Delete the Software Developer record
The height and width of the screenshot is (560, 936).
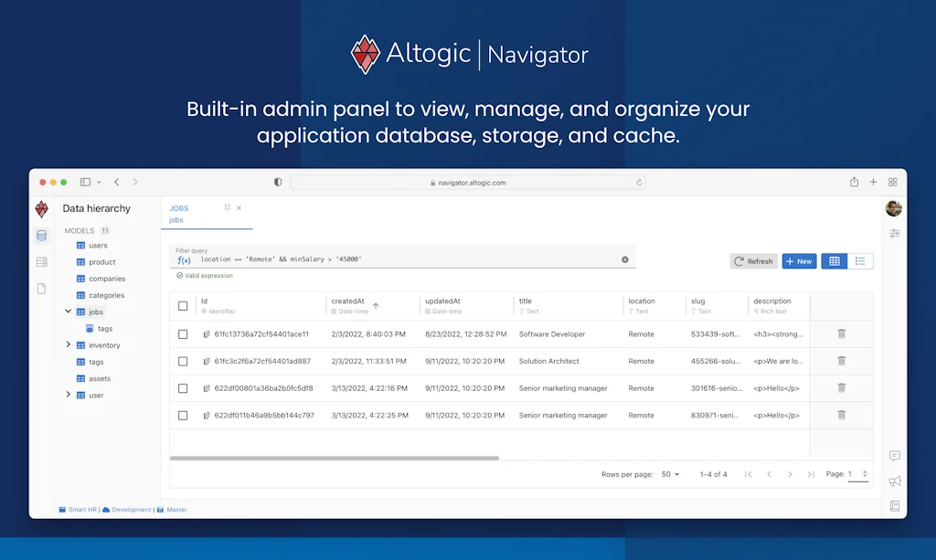coord(840,333)
